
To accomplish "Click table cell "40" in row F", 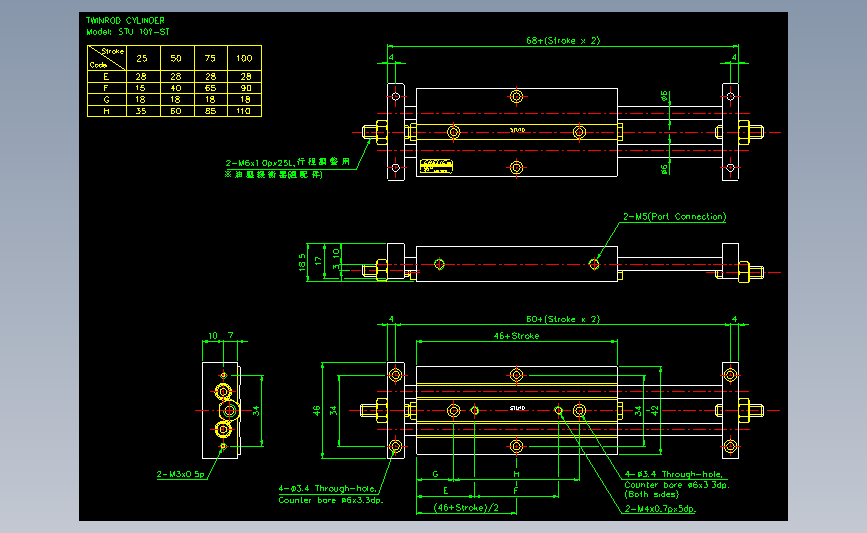I will click(176, 88).
